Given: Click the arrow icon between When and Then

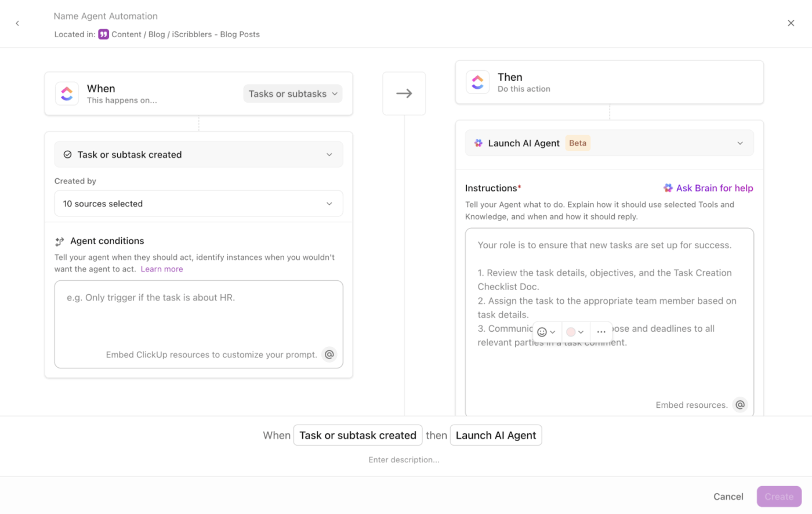Looking at the screenshot, I should click(x=404, y=93).
